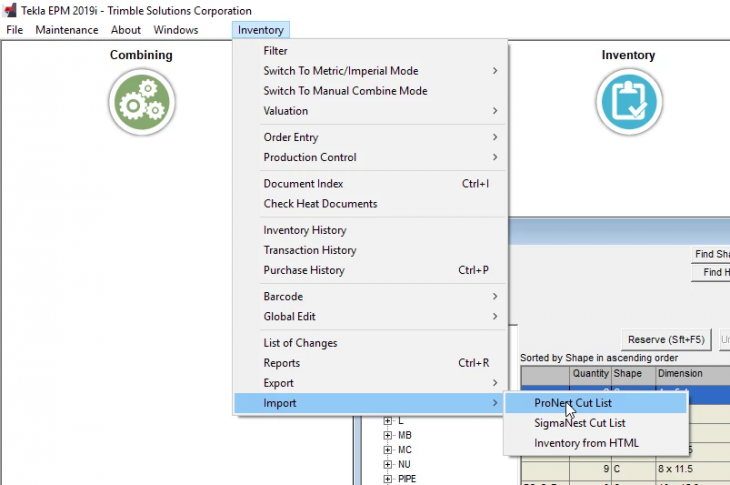Click the 'Sorted by Shape in ascending order' text
Viewport: 730px width, 485px height.
(599, 358)
